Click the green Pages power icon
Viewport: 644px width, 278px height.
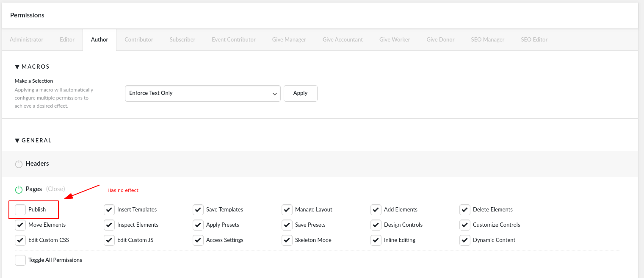pos(19,189)
